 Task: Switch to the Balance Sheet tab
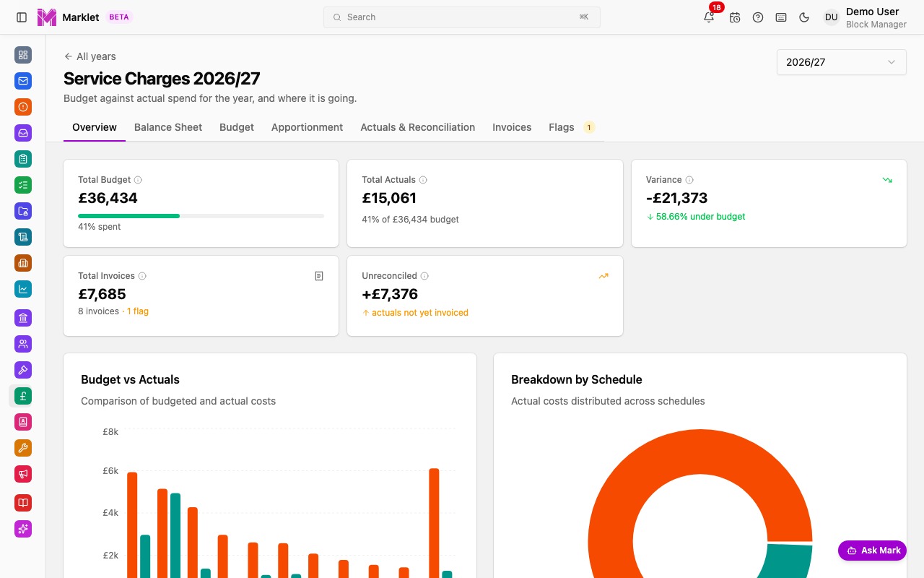pos(168,127)
